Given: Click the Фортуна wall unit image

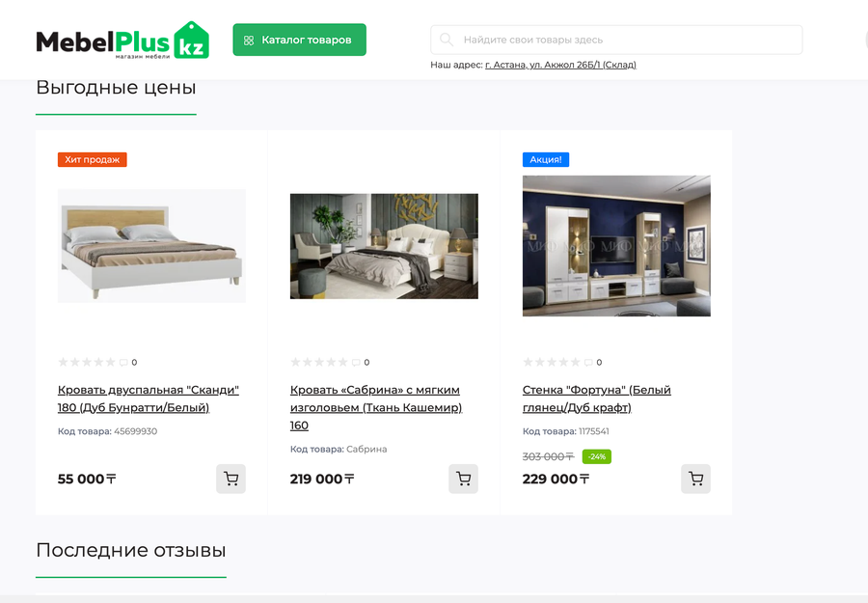Looking at the screenshot, I should tap(616, 246).
